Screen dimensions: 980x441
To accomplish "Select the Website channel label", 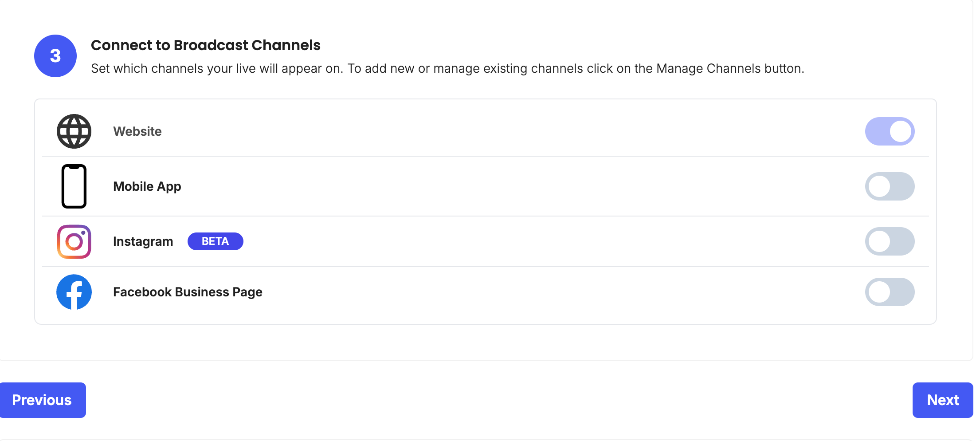I will (x=137, y=131).
